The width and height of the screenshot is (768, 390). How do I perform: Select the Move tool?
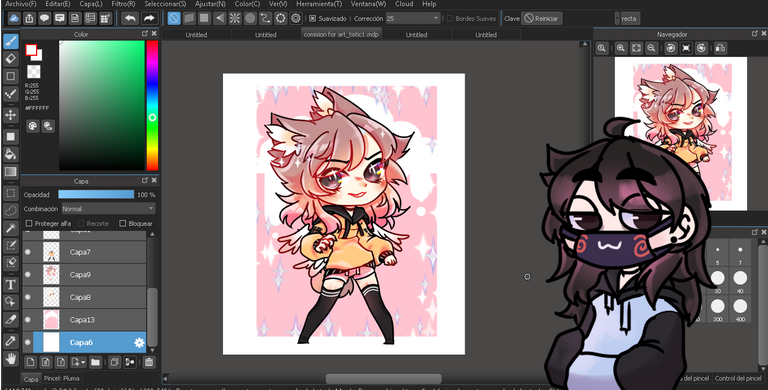coord(11,116)
